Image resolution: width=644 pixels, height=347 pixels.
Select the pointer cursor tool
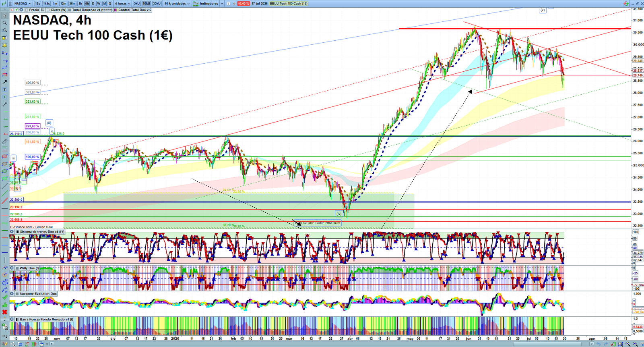(5, 15)
